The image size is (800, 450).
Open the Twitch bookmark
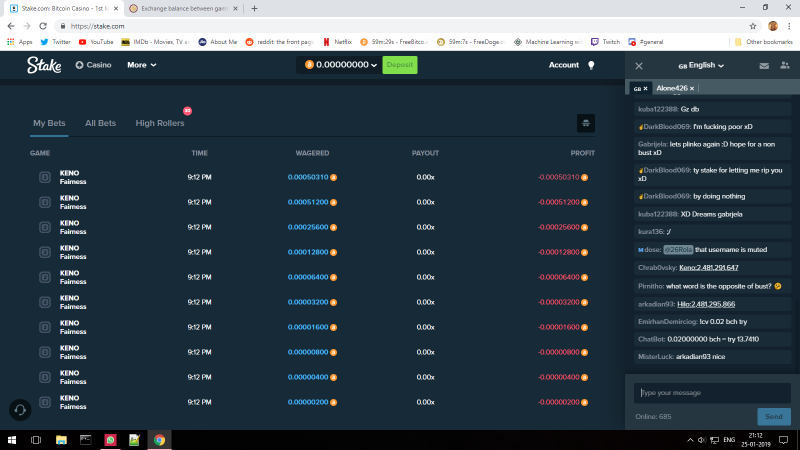[x=605, y=42]
